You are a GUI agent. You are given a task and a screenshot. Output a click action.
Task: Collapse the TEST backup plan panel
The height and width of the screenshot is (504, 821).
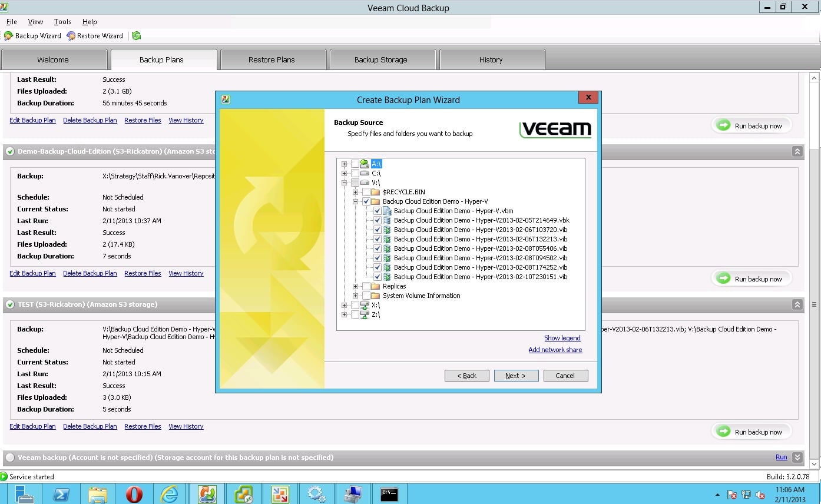coord(797,304)
